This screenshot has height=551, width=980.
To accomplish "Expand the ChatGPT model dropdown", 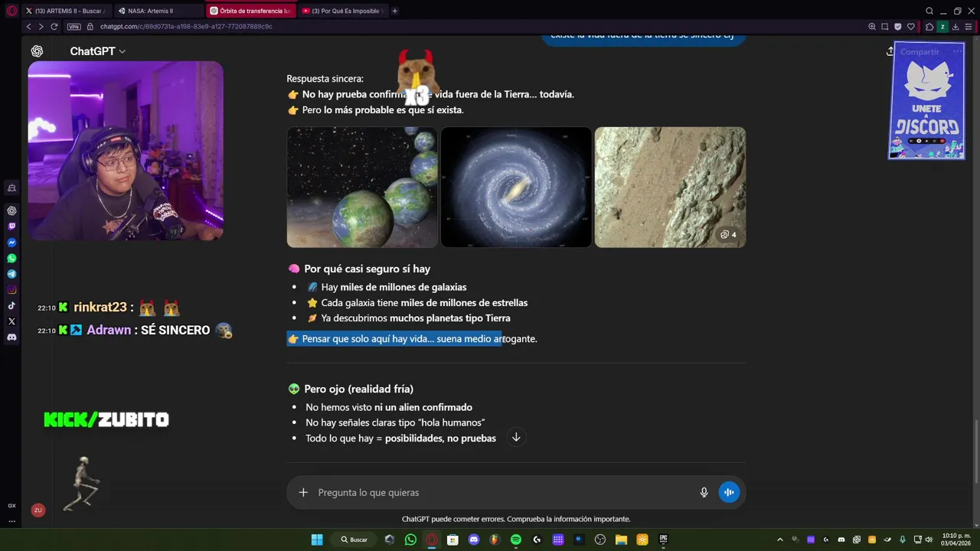I will point(97,51).
